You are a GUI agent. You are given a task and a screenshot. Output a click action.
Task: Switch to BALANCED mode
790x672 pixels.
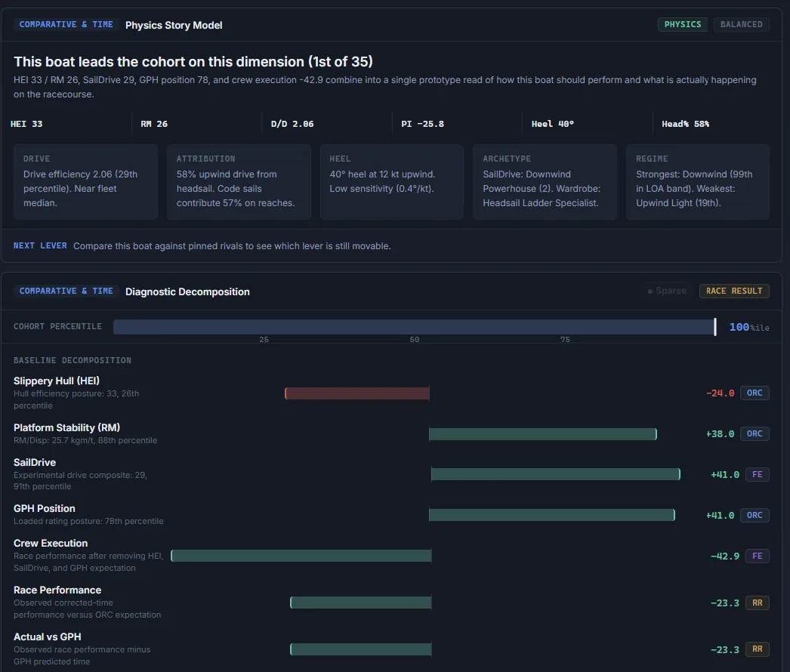(741, 24)
